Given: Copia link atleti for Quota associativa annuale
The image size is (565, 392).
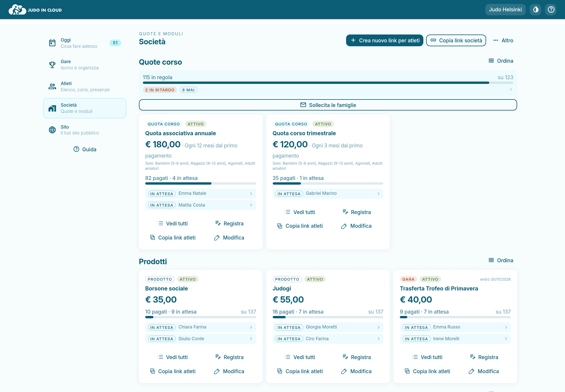Looking at the screenshot, I should click(x=173, y=238).
